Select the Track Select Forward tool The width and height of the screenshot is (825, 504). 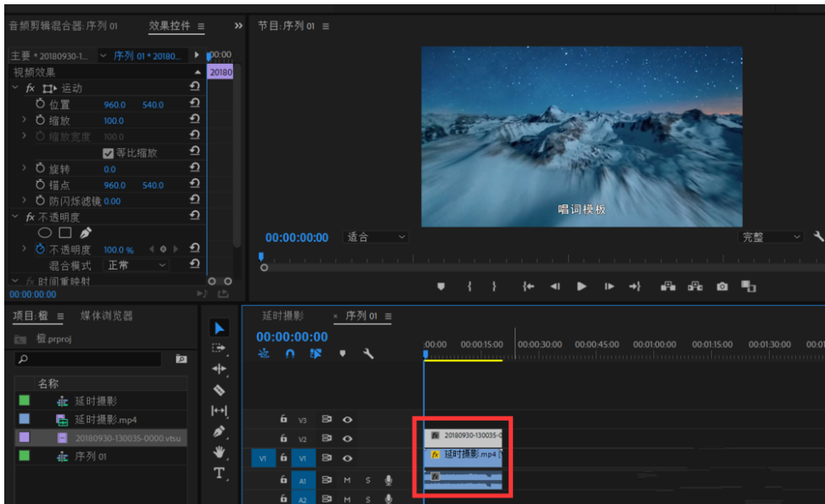tap(219, 348)
